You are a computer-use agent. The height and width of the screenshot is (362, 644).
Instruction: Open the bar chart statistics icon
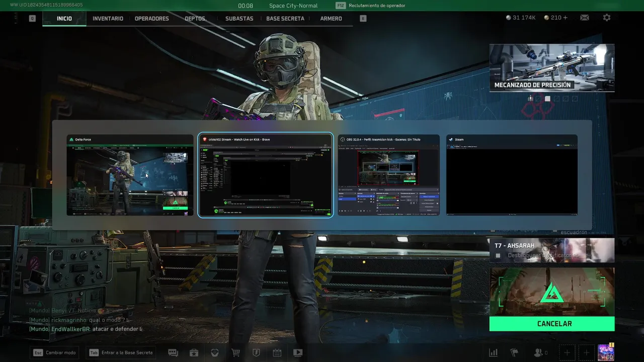coord(494,353)
